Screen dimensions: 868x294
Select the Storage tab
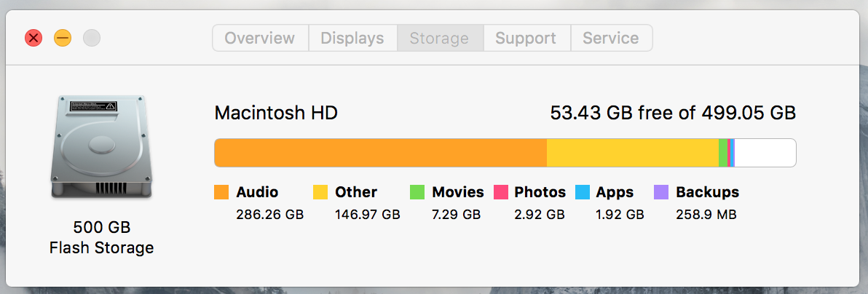point(440,39)
